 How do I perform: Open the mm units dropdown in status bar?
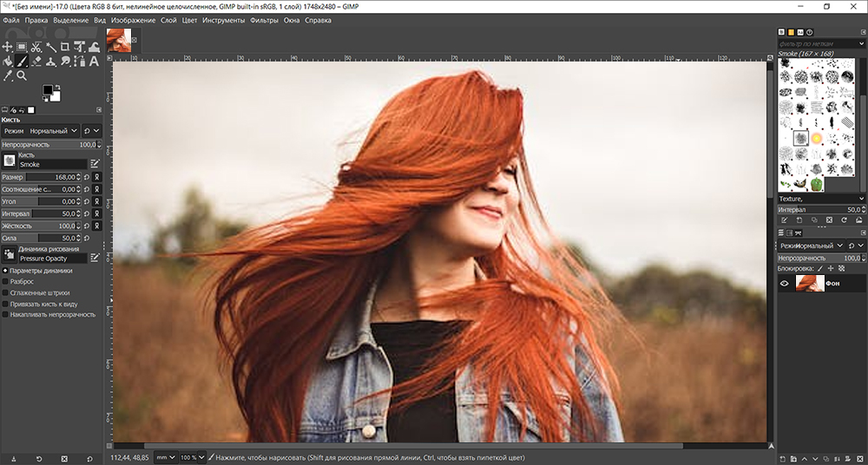click(x=165, y=457)
